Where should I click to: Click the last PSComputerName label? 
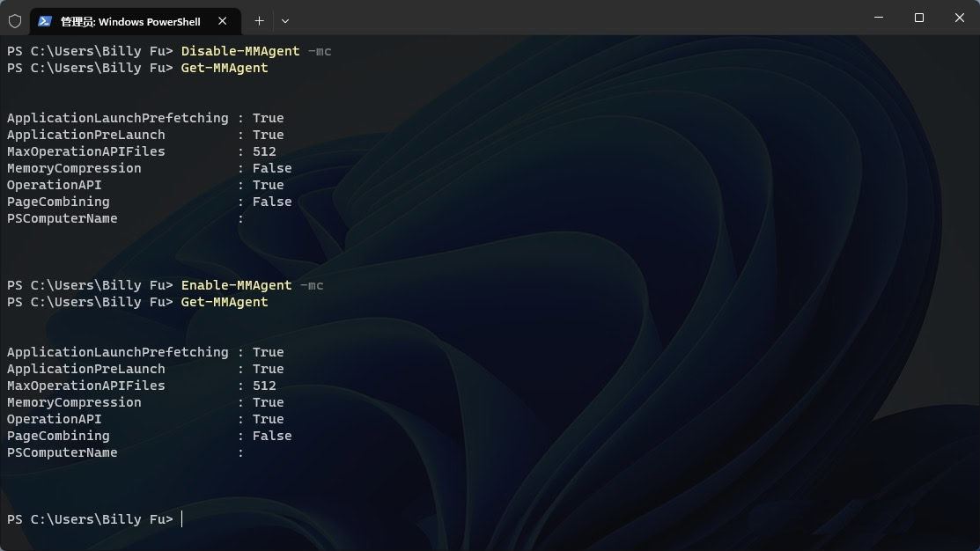click(x=62, y=453)
